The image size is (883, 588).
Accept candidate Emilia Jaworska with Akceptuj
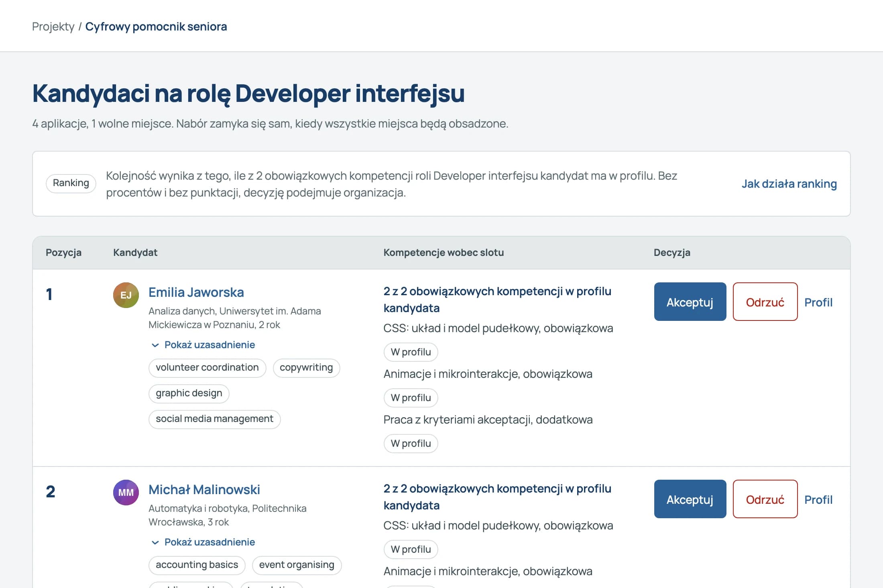(x=690, y=302)
